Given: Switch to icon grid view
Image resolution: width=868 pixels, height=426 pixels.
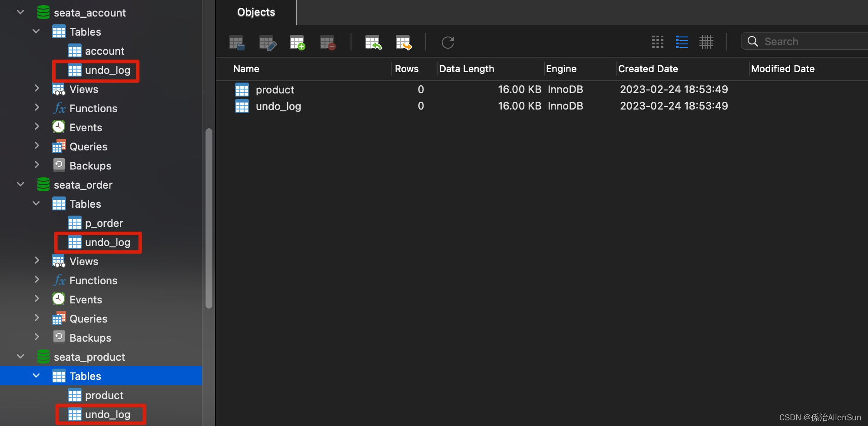Looking at the screenshot, I should point(658,42).
